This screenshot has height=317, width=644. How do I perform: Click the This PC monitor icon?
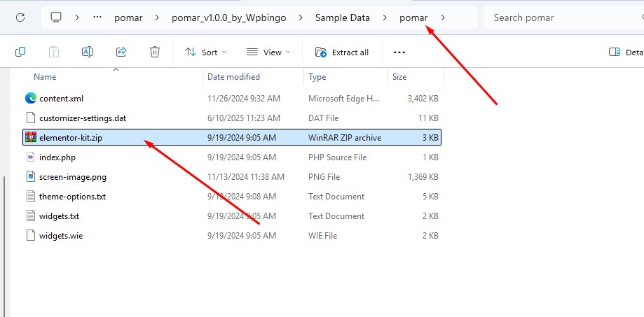tap(56, 17)
